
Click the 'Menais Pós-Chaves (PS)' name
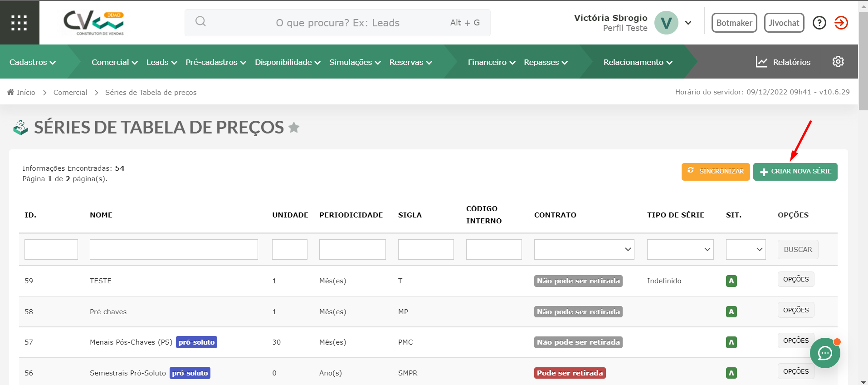(131, 342)
